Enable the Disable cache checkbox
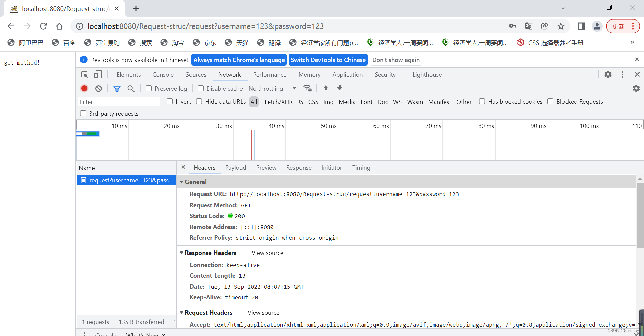Image resolution: width=644 pixels, height=336 pixels. click(x=201, y=88)
